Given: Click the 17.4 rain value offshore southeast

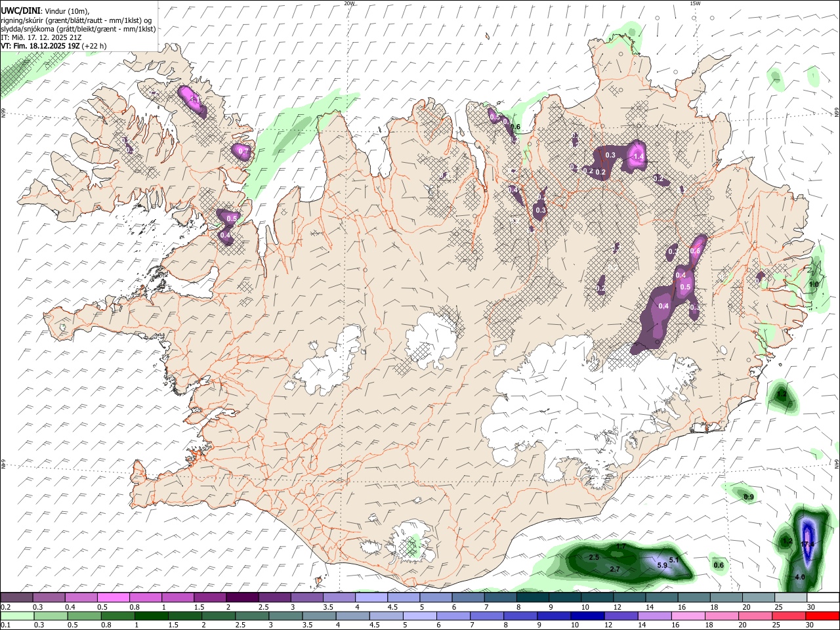Looking at the screenshot, I should pyautogui.click(x=807, y=545).
